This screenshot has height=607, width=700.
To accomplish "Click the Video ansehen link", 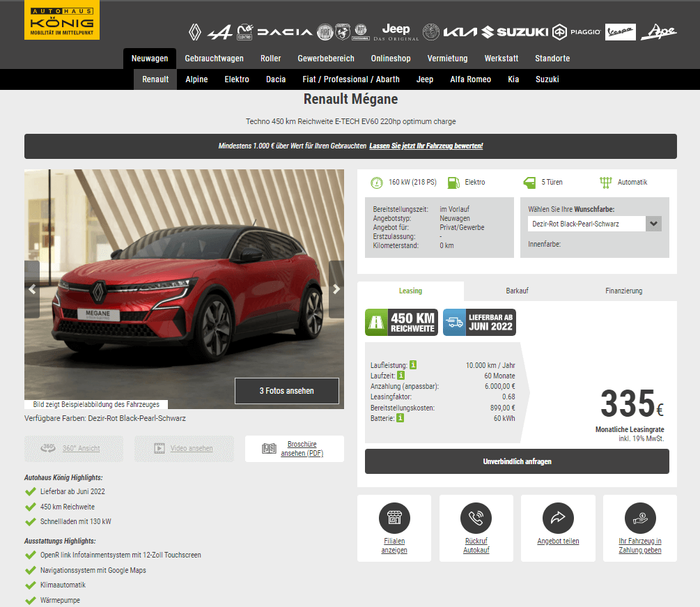I will tap(192, 448).
